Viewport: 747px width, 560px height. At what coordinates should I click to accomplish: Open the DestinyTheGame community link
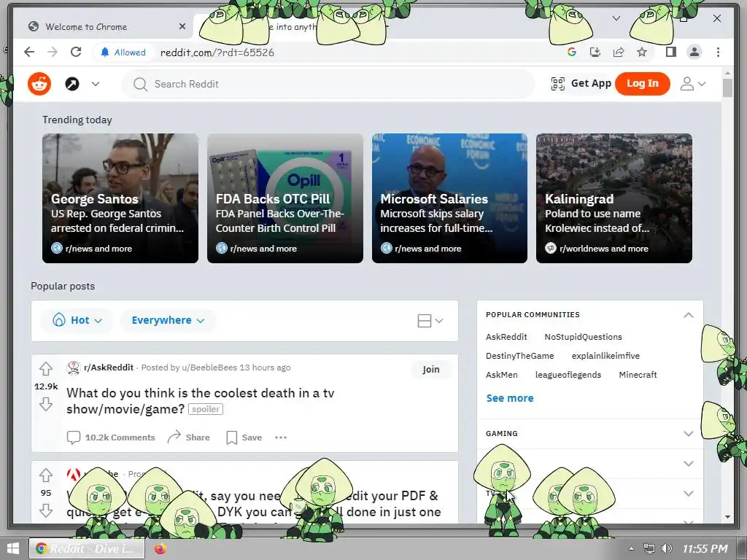[519, 356]
